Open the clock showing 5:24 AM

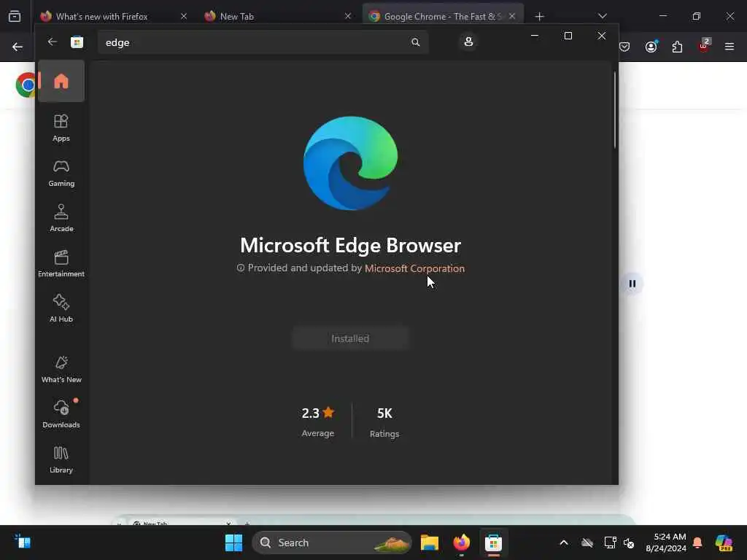pyautogui.click(x=665, y=542)
